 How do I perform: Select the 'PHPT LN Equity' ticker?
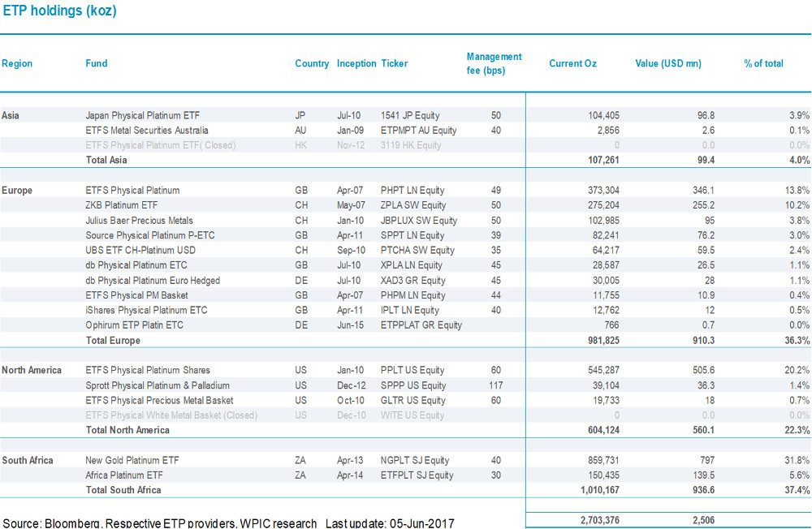point(412,191)
